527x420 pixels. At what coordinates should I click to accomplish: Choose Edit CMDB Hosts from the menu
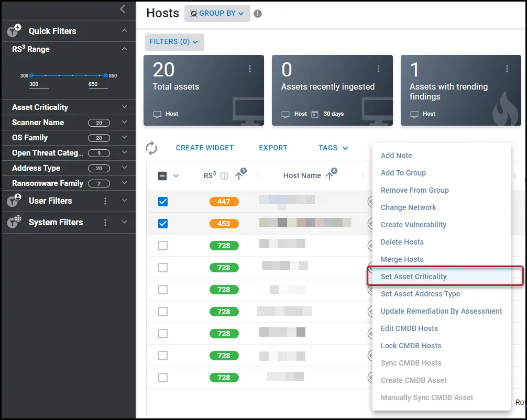[x=442, y=328]
